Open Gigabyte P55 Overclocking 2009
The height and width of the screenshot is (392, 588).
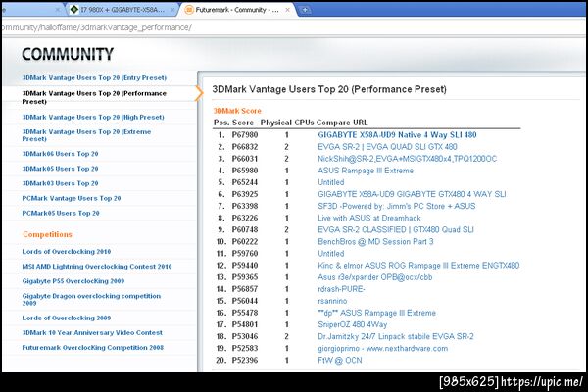click(x=73, y=281)
